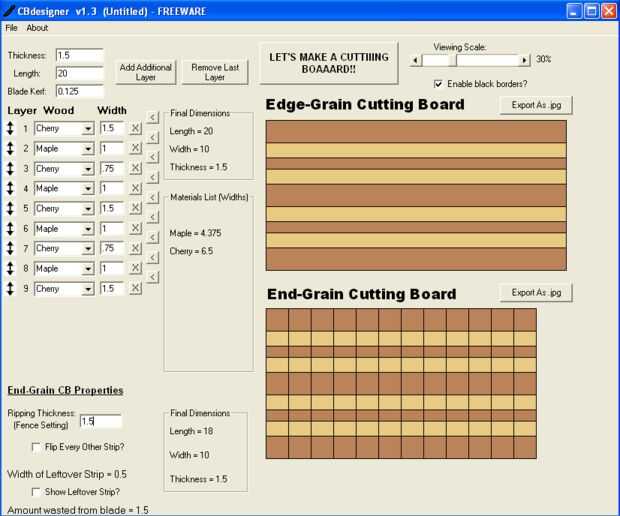This screenshot has width=620, height=516.
Task: Click the move arrows for layer 1
Action: coord(10,128)
